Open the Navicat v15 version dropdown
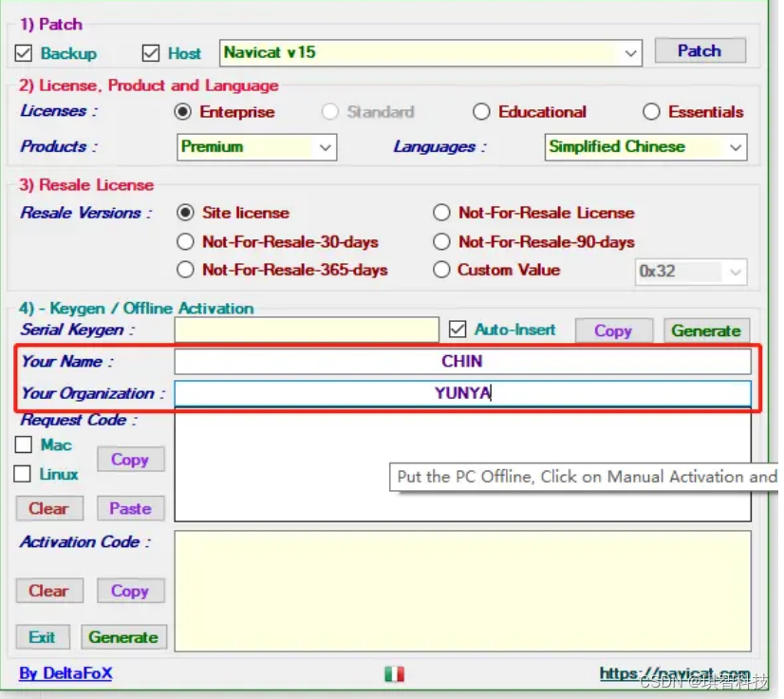Screen dimensions: 784x699 (431, 52)
